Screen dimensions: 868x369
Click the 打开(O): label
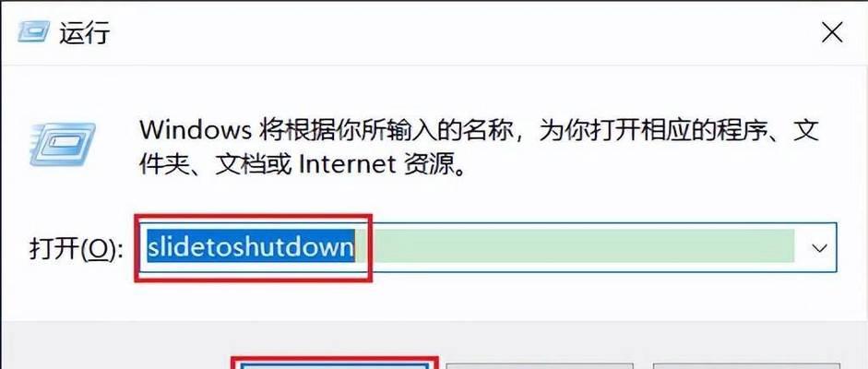75,249
